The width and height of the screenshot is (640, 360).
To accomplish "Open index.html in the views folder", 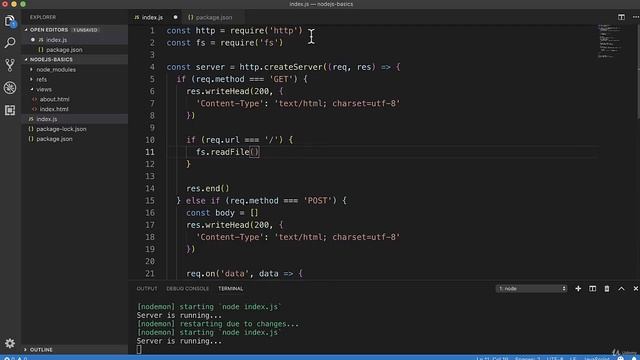I will click(75, 109).
